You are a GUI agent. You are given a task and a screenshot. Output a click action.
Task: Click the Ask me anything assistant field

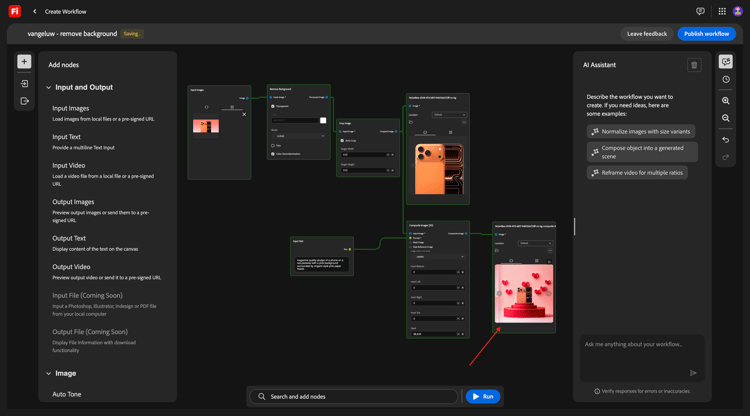tap(642, 358)
